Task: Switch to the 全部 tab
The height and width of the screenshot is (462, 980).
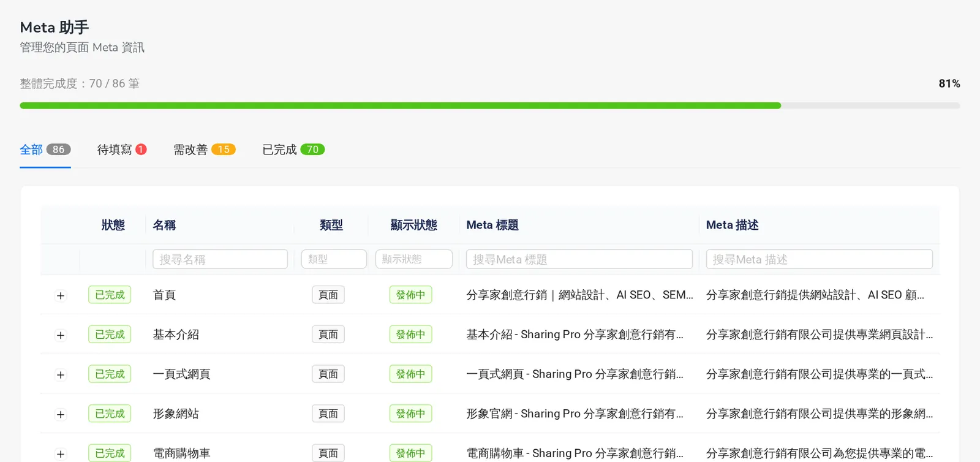Action: pos(45,150)
